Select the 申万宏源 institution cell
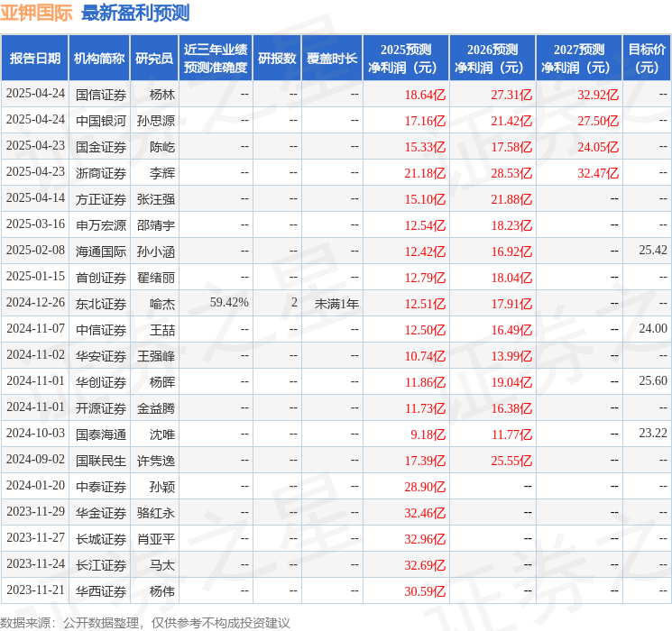672x631 pixels. pyautogui.click(x=101, y=225)
